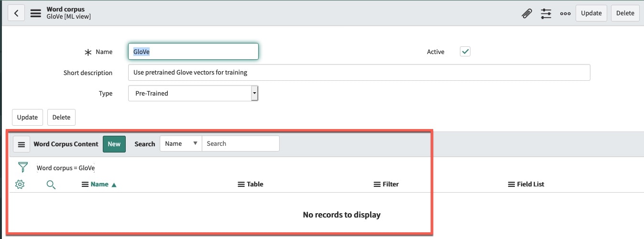
Task: Open the Search field selector set to Name
Action: (181, 143)
